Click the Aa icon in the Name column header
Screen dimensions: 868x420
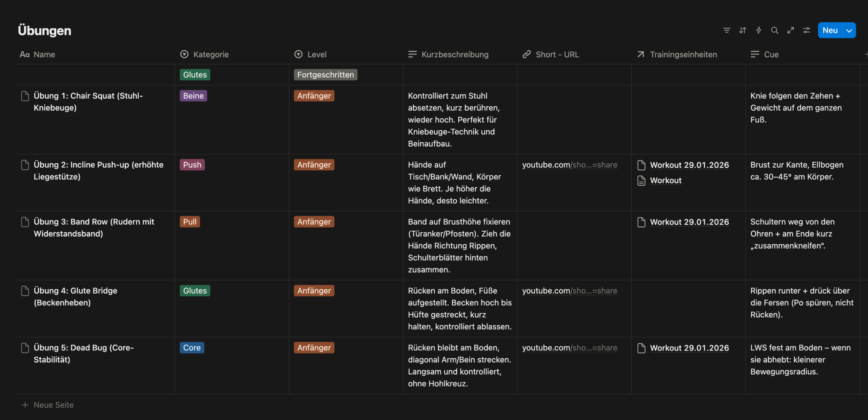click(25, 54)
